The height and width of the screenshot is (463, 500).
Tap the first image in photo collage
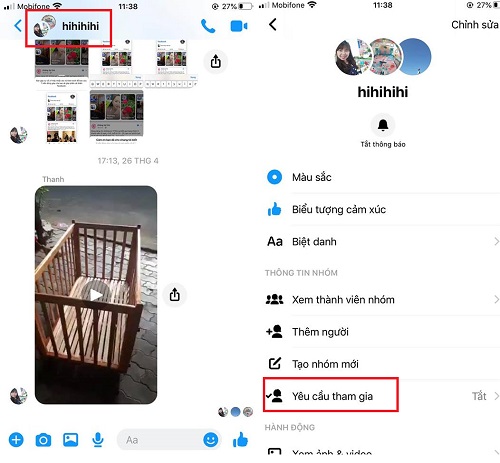61,63
